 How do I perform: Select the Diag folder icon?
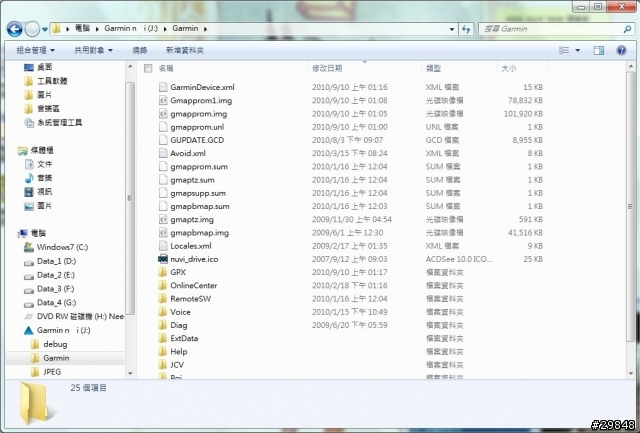[163, 325]
